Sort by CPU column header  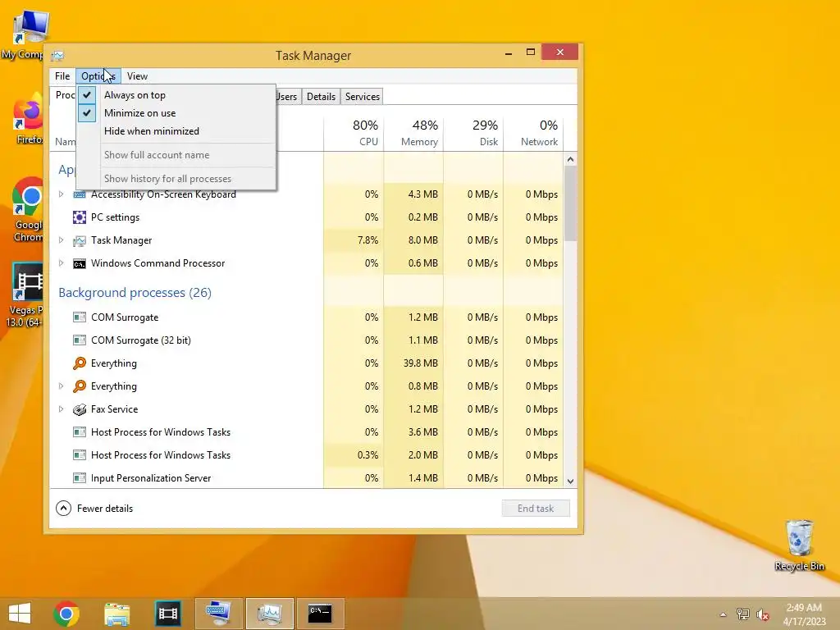[x=354, y=134]
